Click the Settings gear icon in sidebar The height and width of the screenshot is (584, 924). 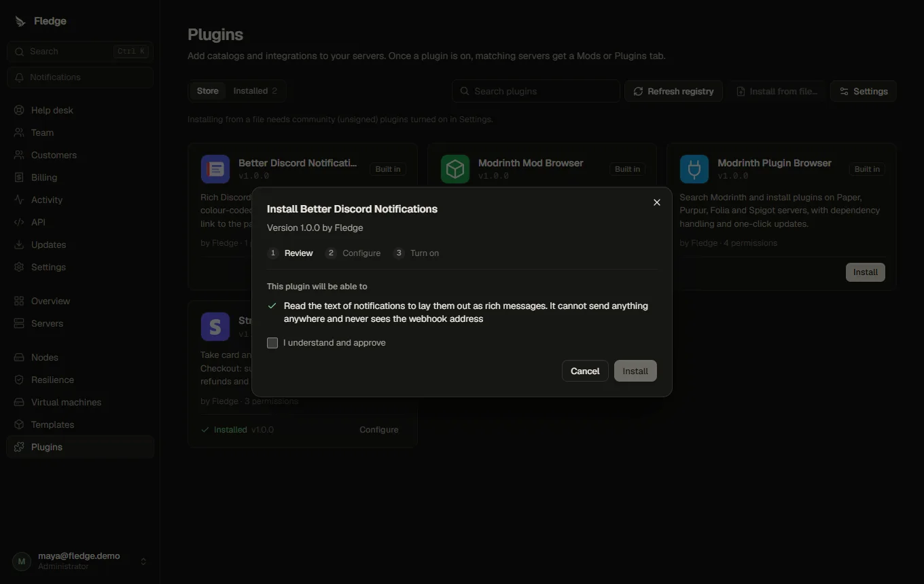19,267
